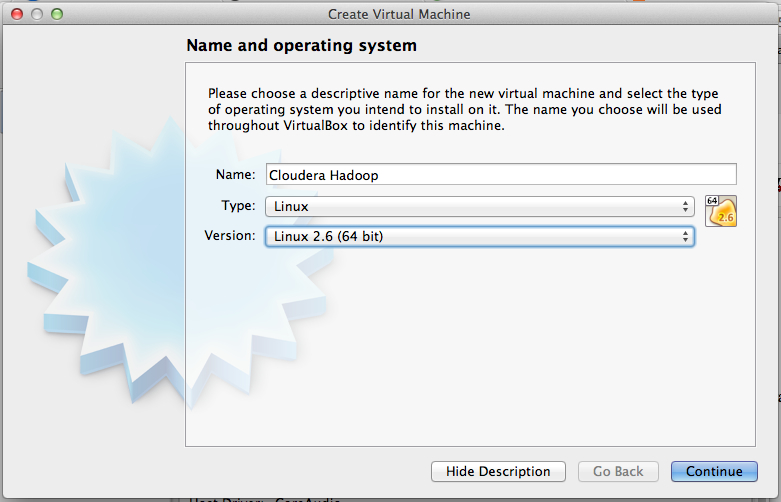Click the Name field containing Cloudera Hadoop
This screenshot has width=781, height=502.
click(x=501, y=175)
